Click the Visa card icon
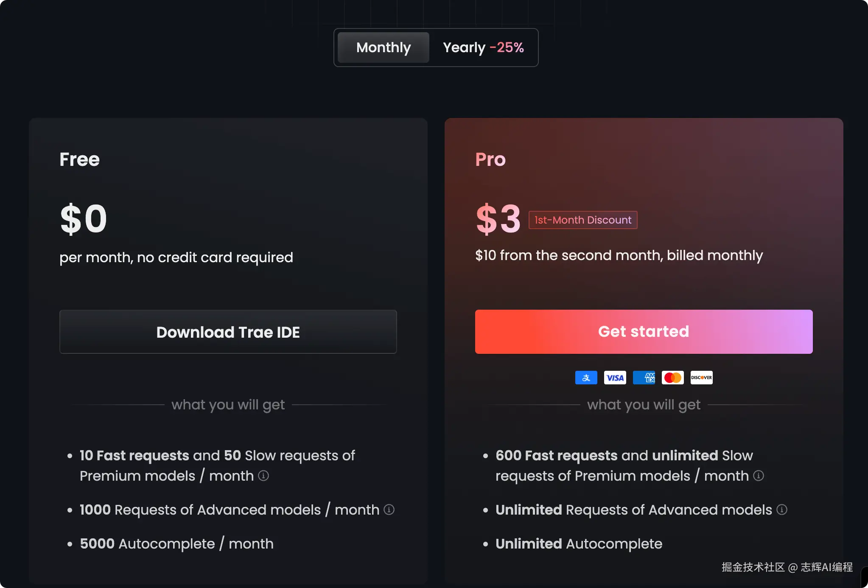Viewport: 868px width, 588px height. (615, 378)
